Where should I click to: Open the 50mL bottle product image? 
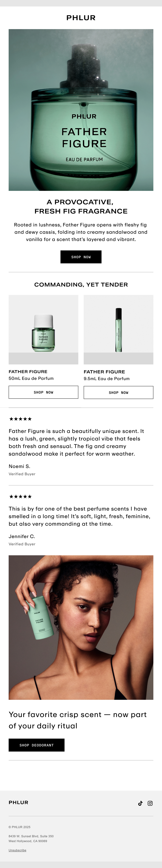point(43,330)
